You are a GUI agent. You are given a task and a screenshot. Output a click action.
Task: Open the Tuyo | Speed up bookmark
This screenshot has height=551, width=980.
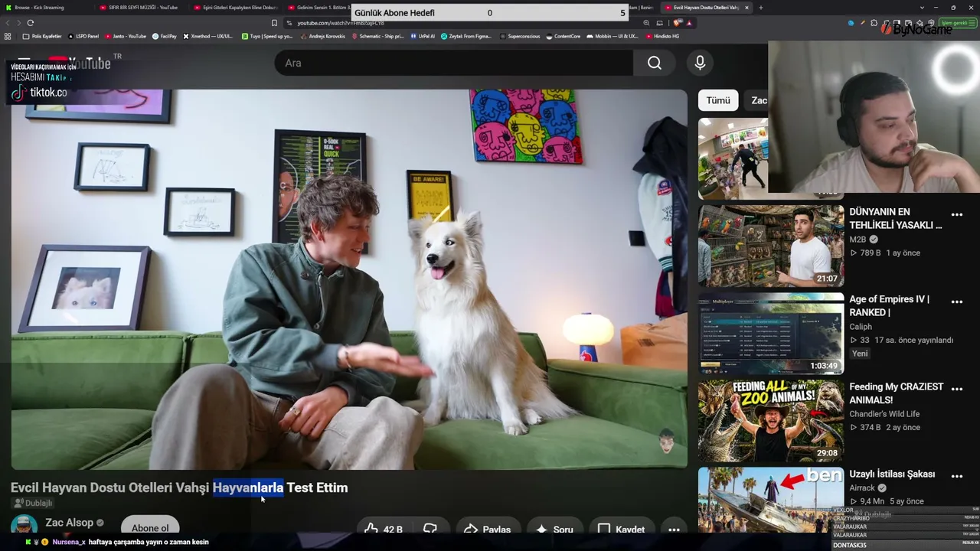point(267,36)
